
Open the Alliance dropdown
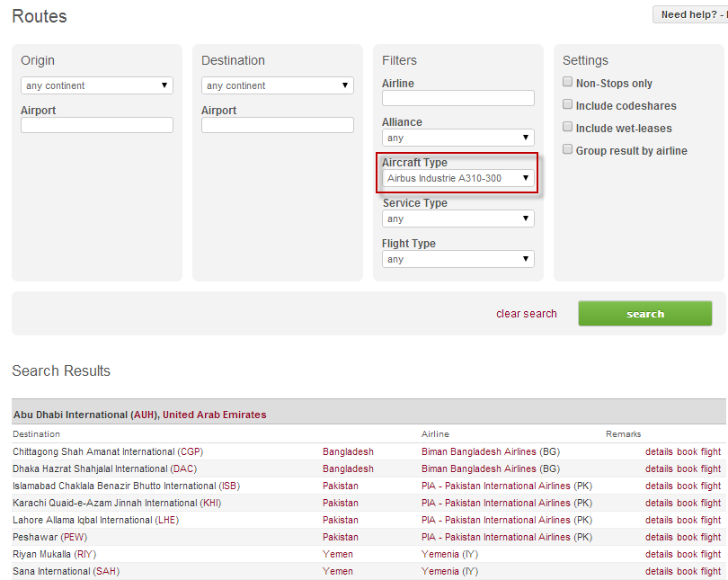click(x=458, y=138)
